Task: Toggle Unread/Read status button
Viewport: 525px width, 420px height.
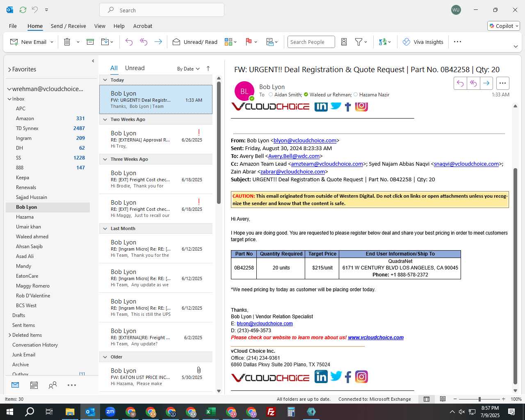Action: pyautogui.click(x=195, y=42)
